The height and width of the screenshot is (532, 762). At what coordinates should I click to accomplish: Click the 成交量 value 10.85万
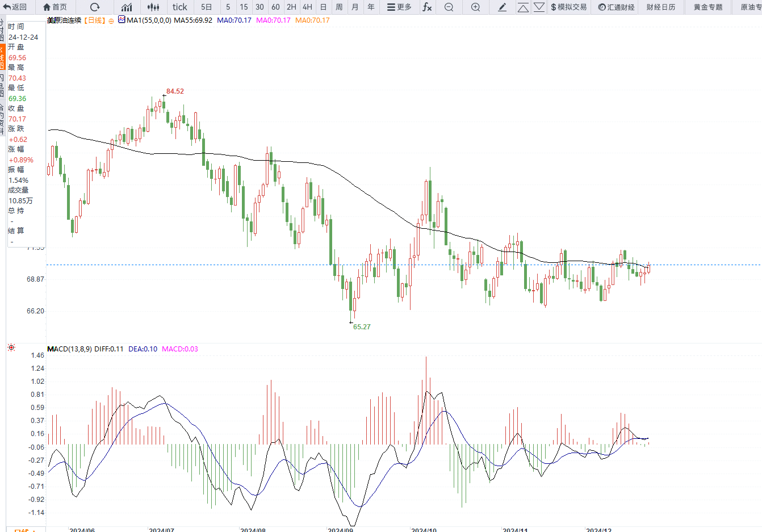click(20, 200)
